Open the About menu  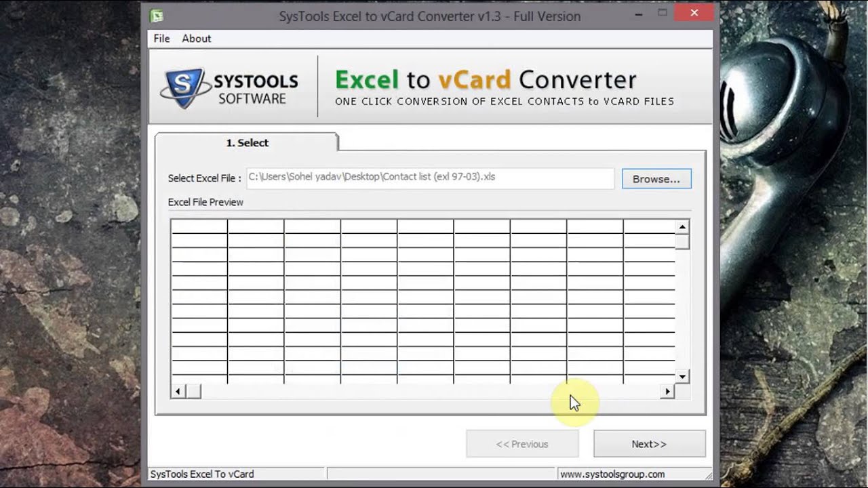(x=197, y=39)
